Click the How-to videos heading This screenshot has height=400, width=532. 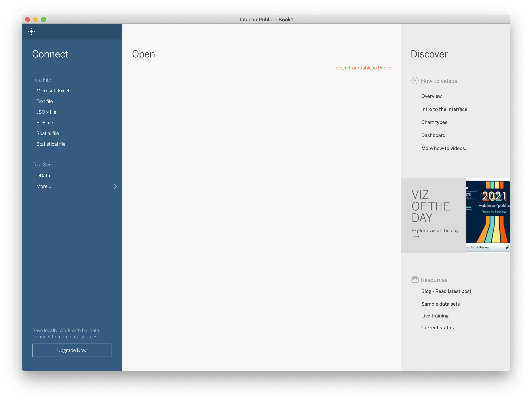[439, 81]
